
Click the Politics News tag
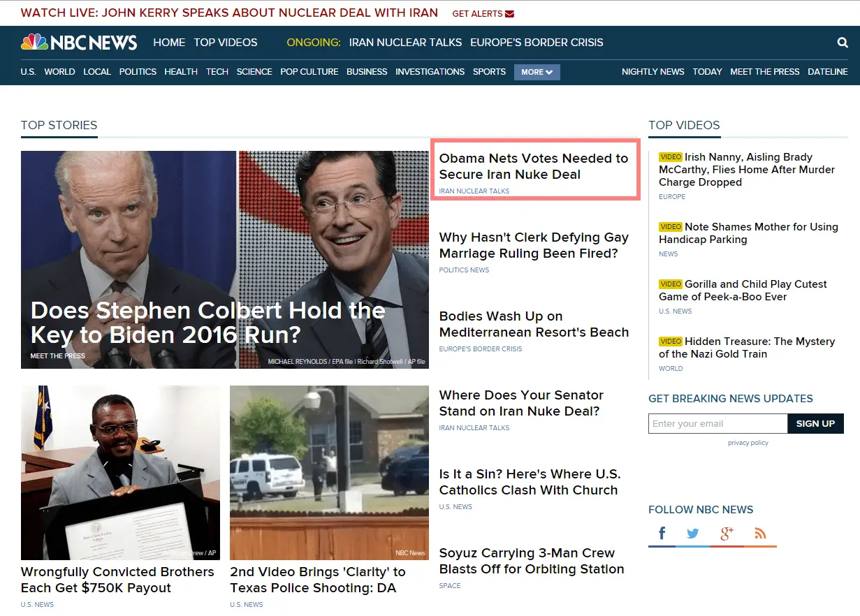click(x=464, y=270)
